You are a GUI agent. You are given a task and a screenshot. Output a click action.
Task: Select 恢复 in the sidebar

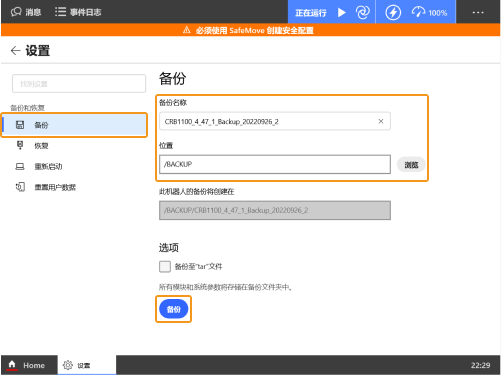pyautogui.click(x=74, y=146)
